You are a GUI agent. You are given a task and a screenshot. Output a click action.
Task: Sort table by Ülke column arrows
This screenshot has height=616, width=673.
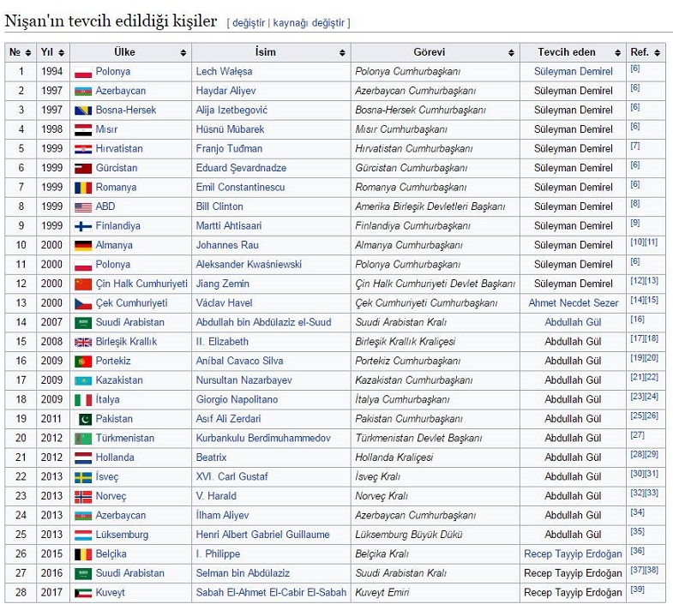[183, 53]
